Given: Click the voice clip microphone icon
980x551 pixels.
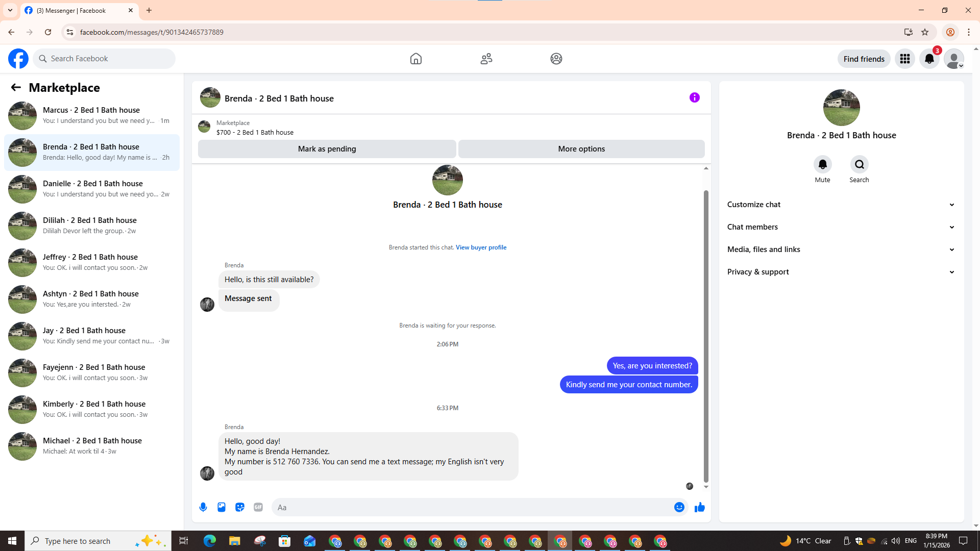Looking at the screenshot, I should [x=203, y=507].
